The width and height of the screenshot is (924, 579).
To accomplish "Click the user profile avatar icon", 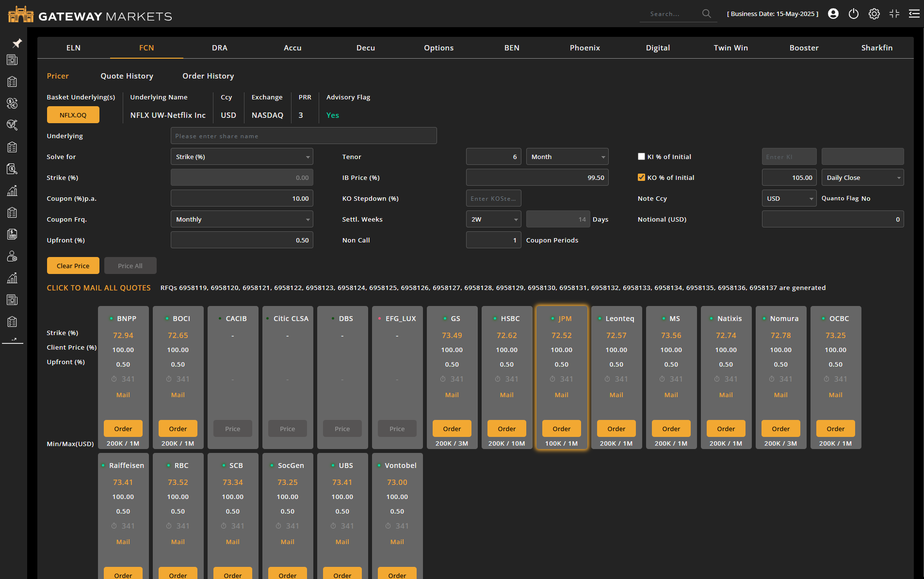I will (x=833, y=14).
